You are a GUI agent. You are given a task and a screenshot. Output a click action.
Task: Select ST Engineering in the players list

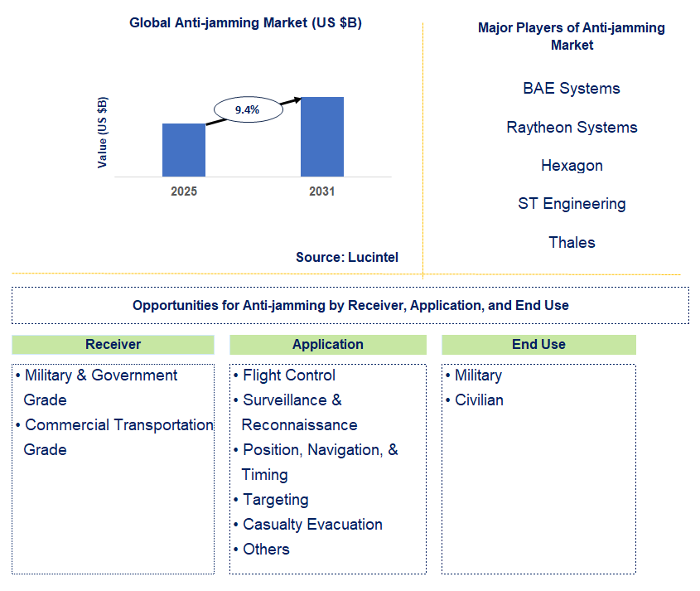[572, 204]
